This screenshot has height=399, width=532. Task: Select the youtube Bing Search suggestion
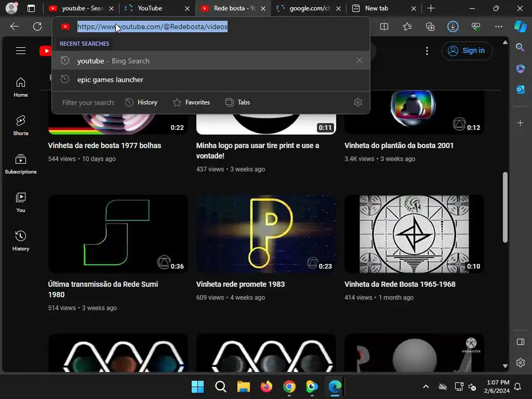click(x=211, y=60)
